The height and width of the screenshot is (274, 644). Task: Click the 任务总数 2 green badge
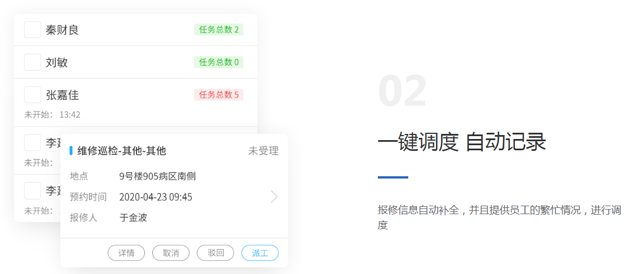pyautogui.click(x=219, y=29)
